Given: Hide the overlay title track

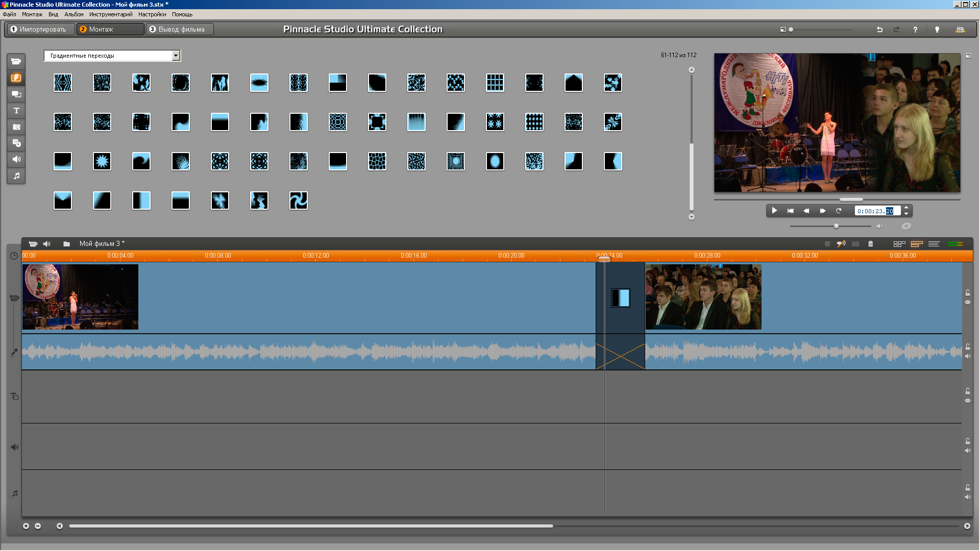Looking at the screenshot, I should (967, 401).
